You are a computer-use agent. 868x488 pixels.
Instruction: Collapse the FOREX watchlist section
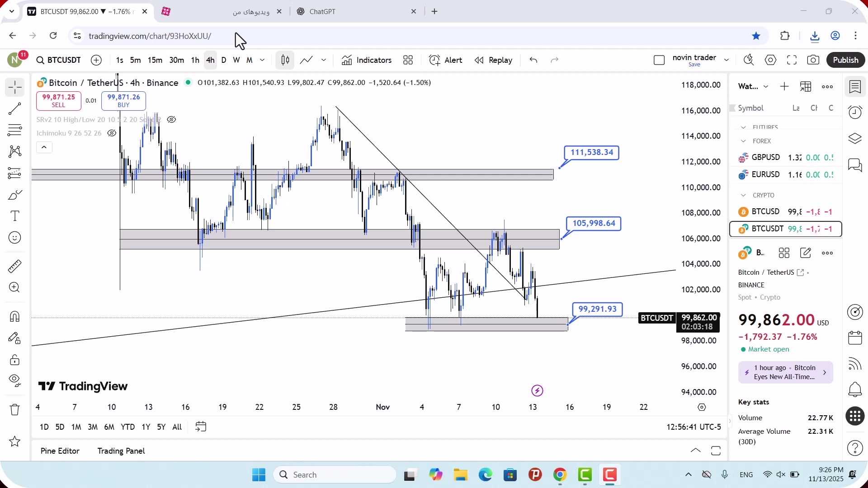coord(743,141)
